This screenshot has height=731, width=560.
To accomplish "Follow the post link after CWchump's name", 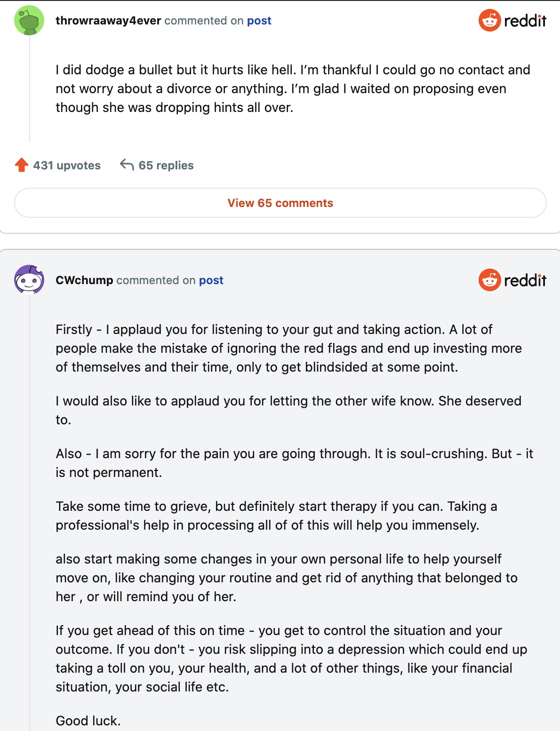I will [x=211, y=280].
